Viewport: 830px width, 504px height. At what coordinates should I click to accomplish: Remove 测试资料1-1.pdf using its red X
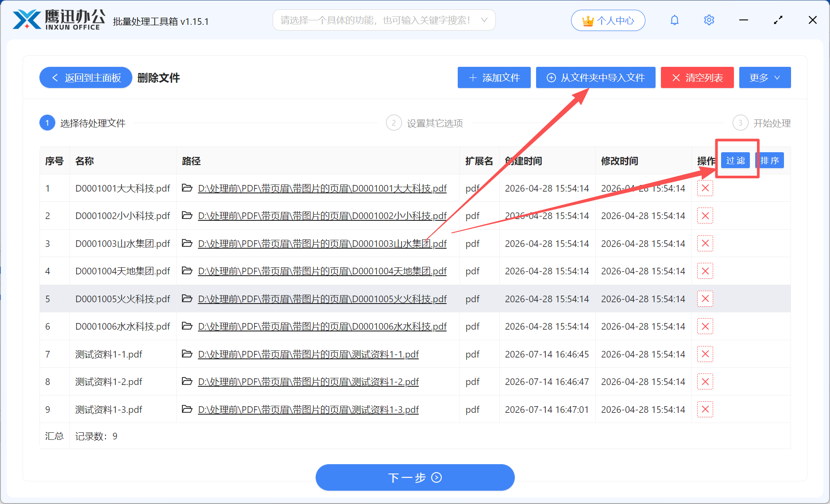[x=705, y=354]
